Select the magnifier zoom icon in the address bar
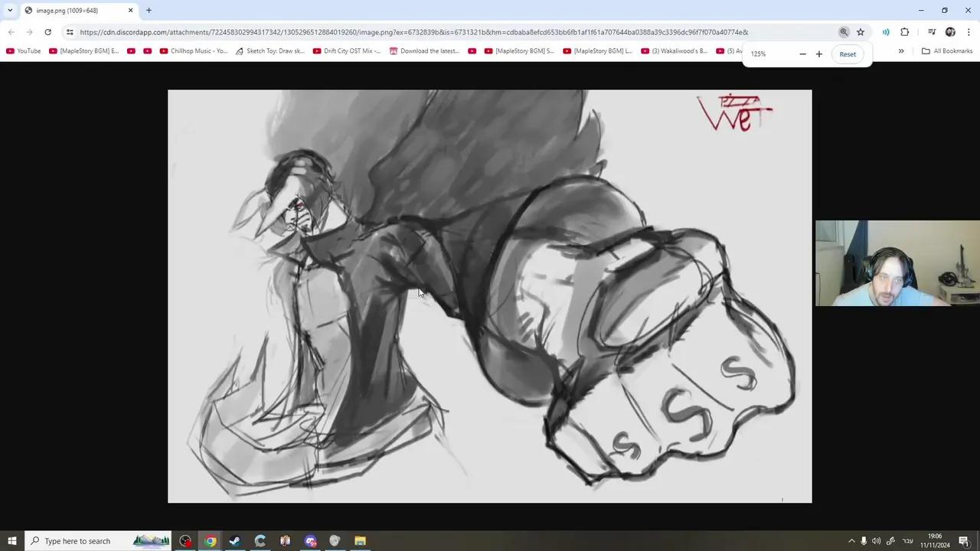Image resolution: width=980 pixels, height=551 pixels. click(844, 32)
